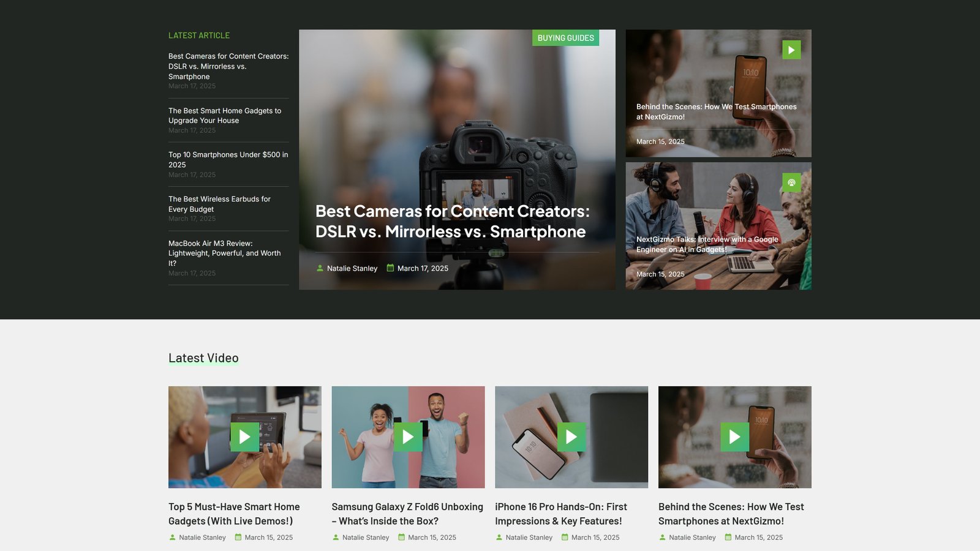Open Top 10 Smartphones Under $500 article

228,160
